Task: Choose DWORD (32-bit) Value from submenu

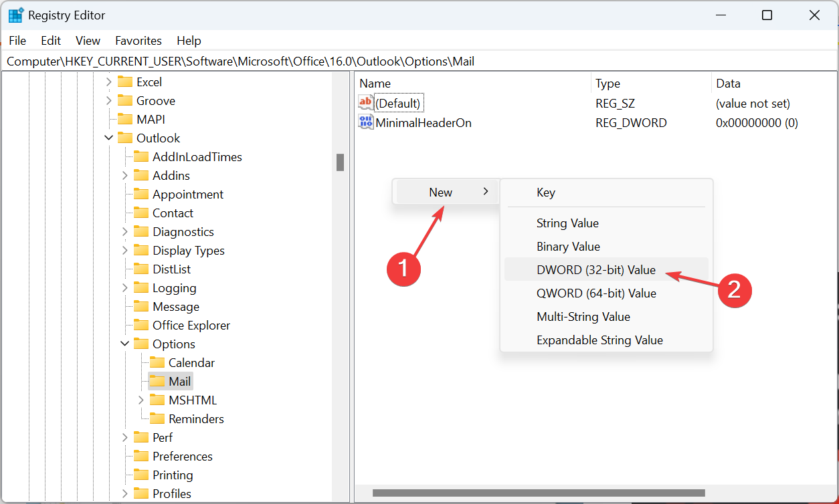Action: pyautogui.click(x=595, y=270)
